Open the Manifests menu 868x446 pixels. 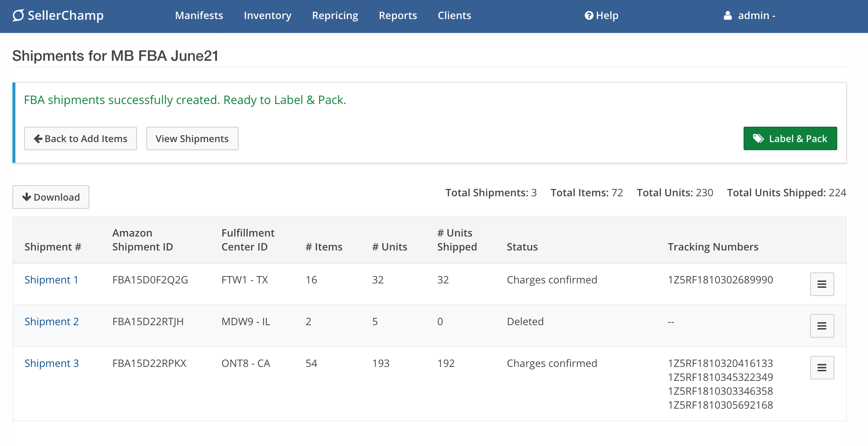[x=199, y=15]
